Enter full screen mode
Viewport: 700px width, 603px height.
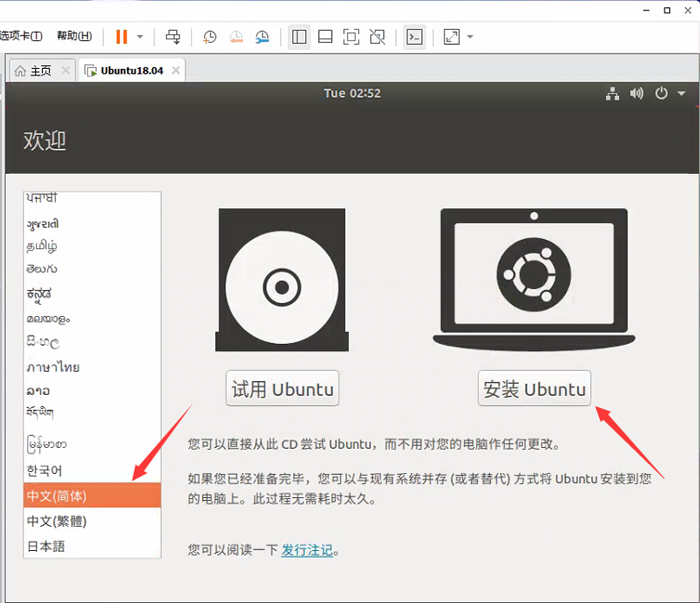tap(351, 36)
